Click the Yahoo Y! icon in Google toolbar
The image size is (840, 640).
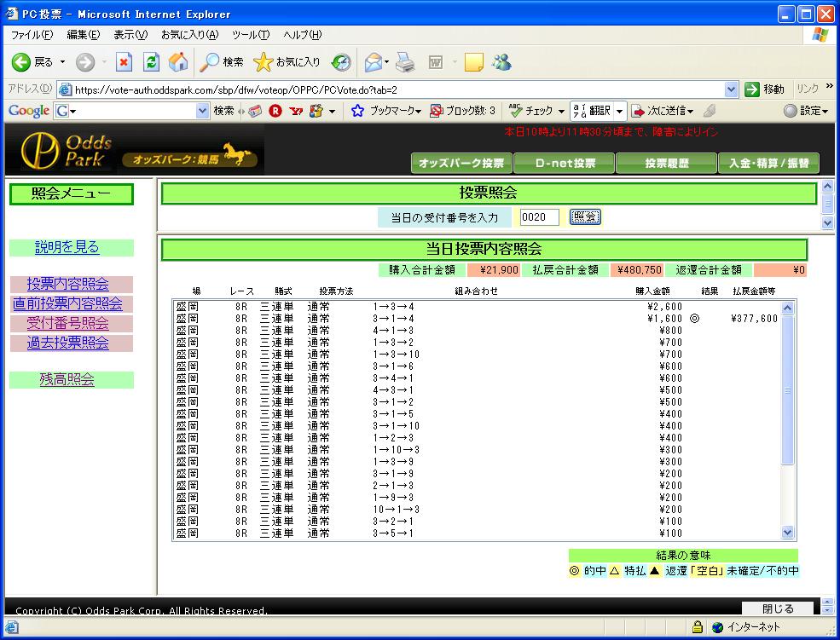[x=296, y=111]
